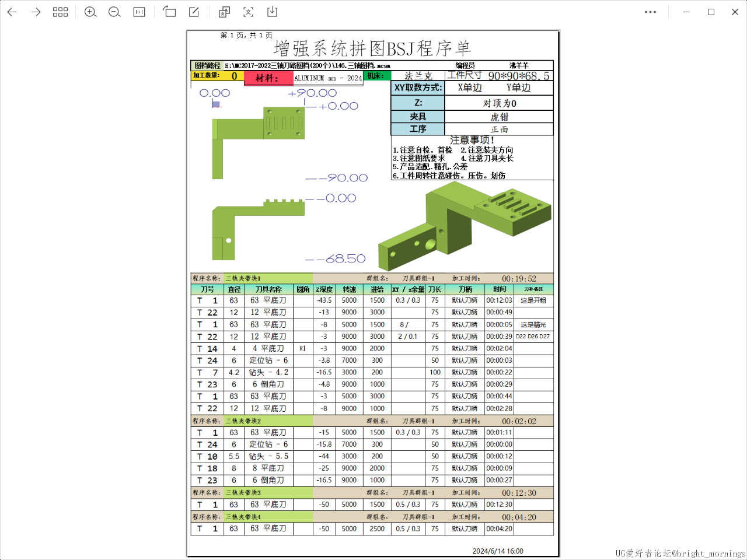Image resolution: width=747 pixels, height=560 pixels.
Task: Click total machining time 00:19:52
Action: tap(519, 279)
